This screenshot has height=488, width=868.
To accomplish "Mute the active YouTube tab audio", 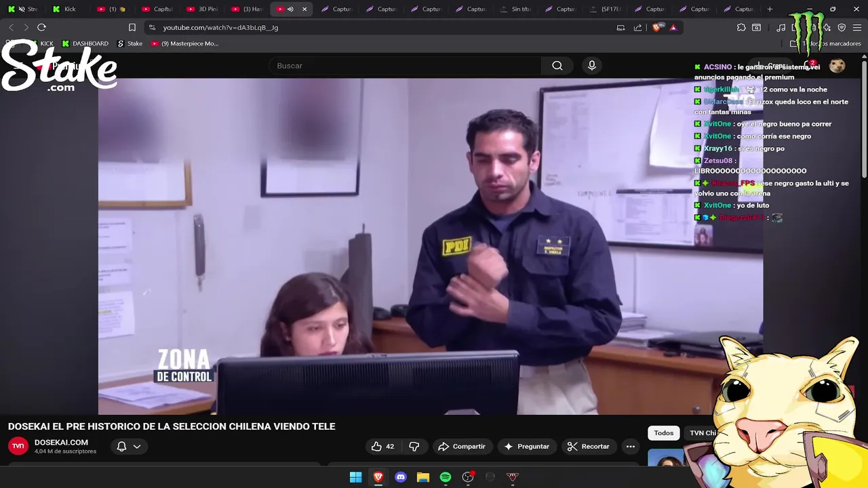I will (290, 9).
